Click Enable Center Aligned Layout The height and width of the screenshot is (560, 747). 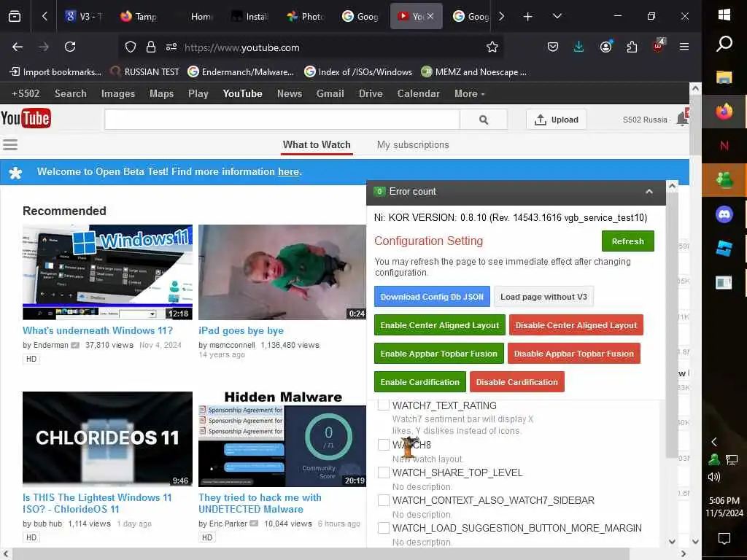point(439,325)
